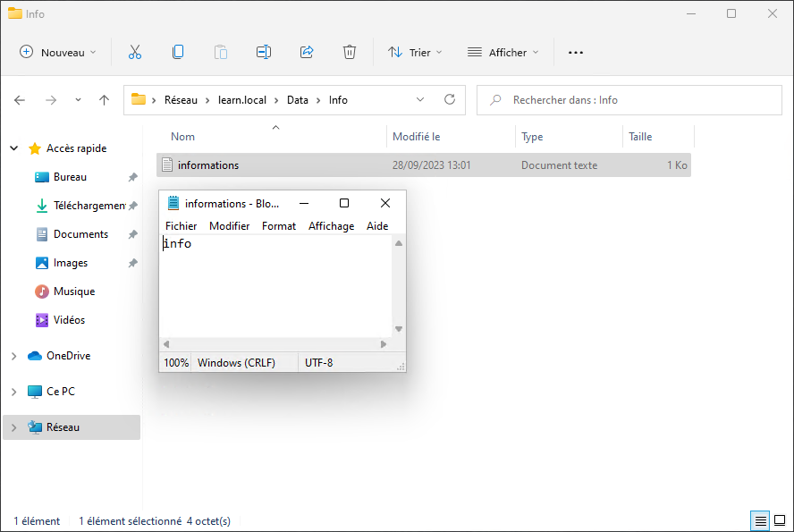Expand the OneDrive tree node
Screen dimensions: 794x532
pos(14,357)
